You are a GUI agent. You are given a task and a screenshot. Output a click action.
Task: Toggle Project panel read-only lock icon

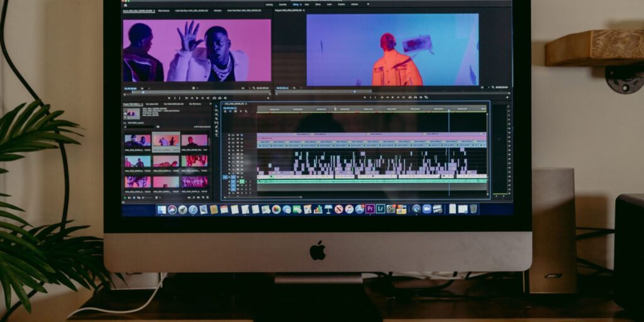pyautogui.click(x=125, y=197)
